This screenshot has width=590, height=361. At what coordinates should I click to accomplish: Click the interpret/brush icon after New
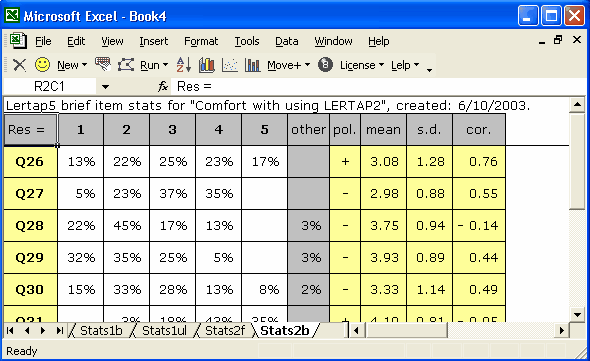click(103, 64)
